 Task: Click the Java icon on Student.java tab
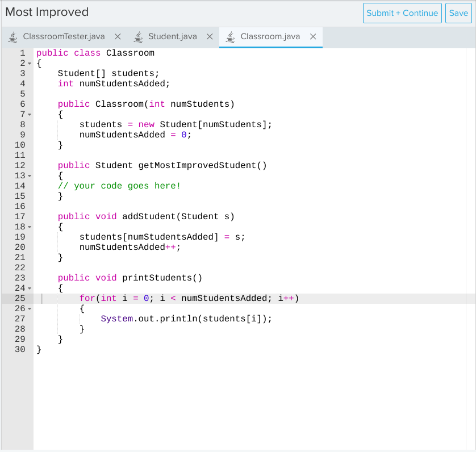[x=137, y=36]
